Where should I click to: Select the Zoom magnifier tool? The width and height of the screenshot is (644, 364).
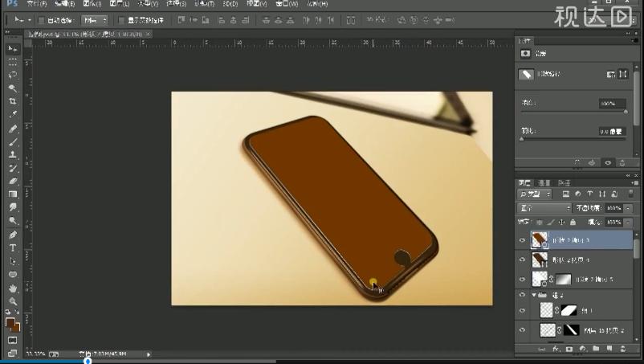12,301
